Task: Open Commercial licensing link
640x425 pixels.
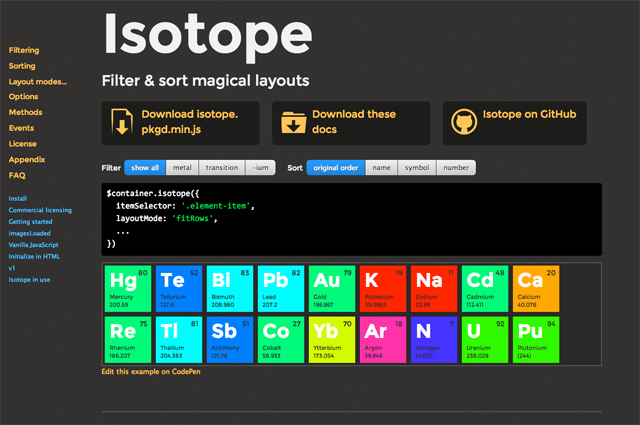Action: 40,210
